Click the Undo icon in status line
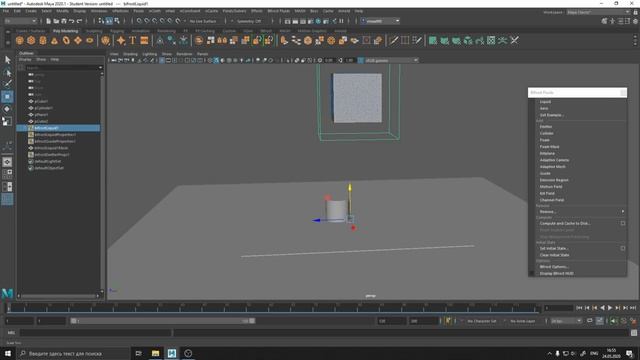The width and height of the screenshot is (640, 360). coord(71,21)
